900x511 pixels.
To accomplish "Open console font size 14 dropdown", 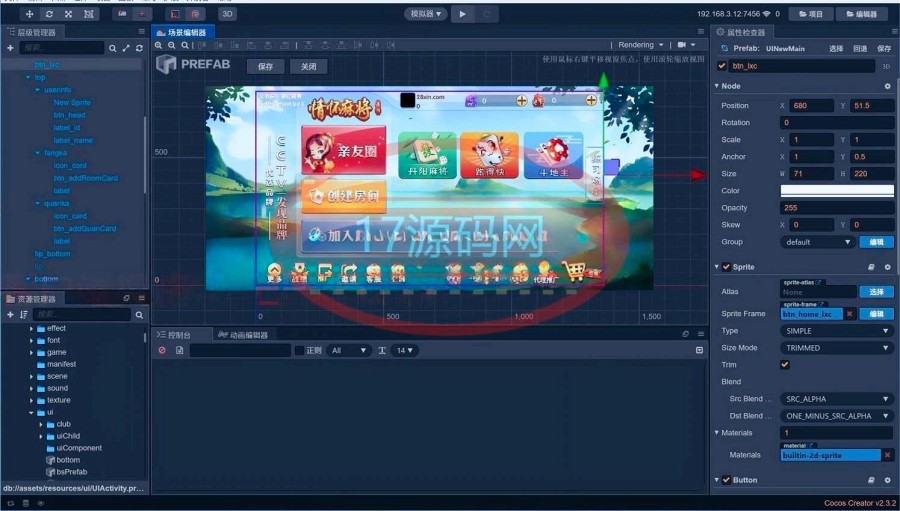I will tap(406, 350).
